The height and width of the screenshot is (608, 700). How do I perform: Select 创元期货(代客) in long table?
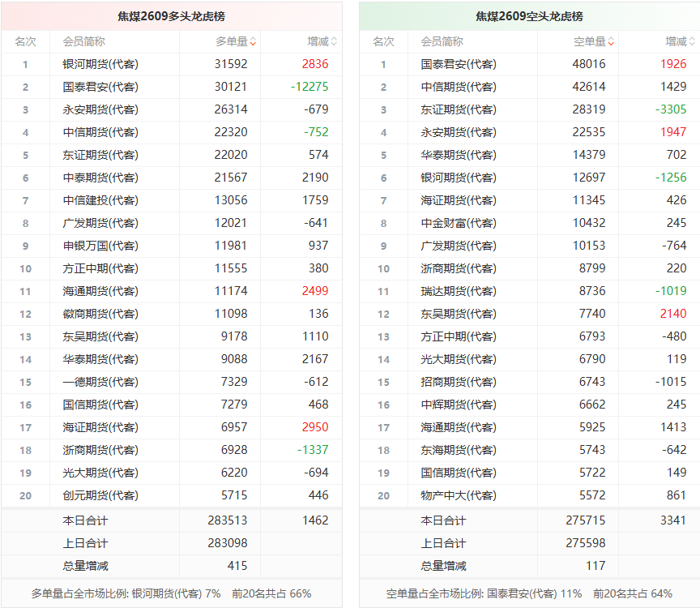(x=100, y=495)
